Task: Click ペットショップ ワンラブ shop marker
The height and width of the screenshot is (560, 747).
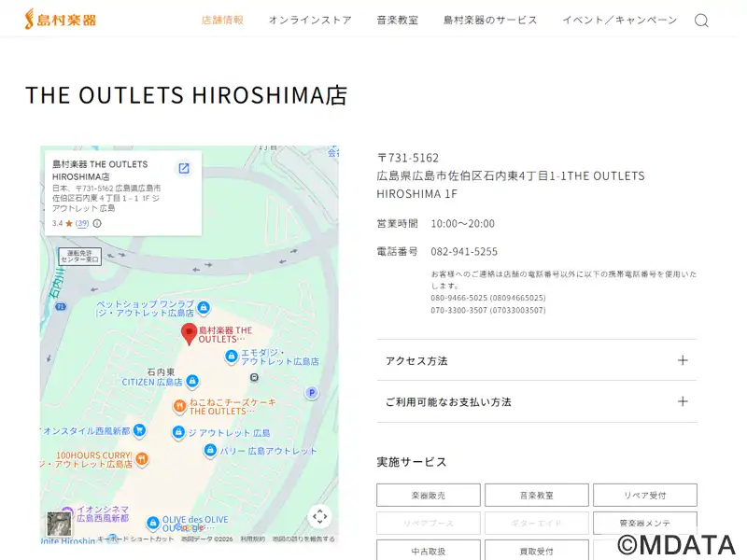Action: coord(204,307)
